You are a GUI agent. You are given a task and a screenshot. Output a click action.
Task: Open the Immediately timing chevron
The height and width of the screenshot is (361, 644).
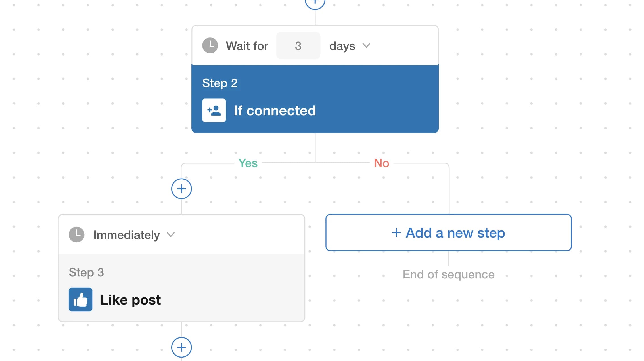tap(171, 235)
